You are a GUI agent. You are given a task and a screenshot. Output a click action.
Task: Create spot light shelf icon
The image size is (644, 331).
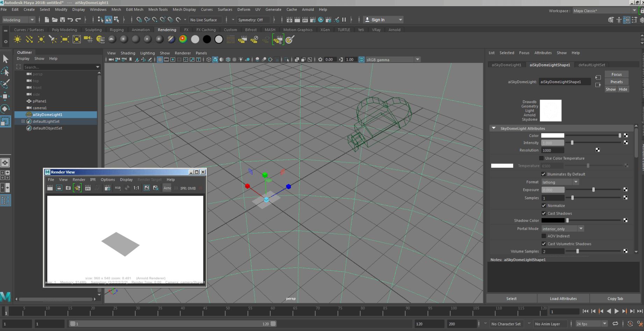[x=53, y=39]
